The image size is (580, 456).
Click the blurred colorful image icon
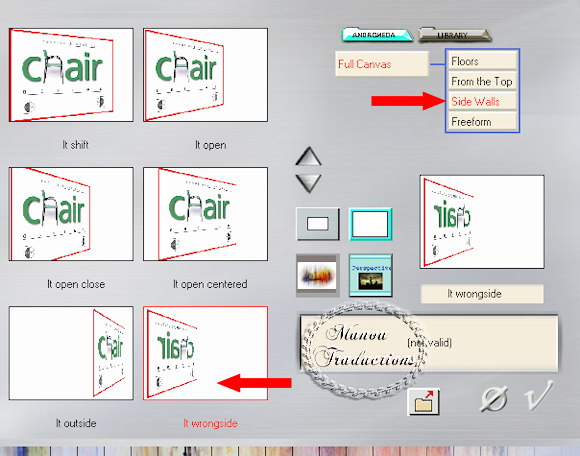coord(317,275)
